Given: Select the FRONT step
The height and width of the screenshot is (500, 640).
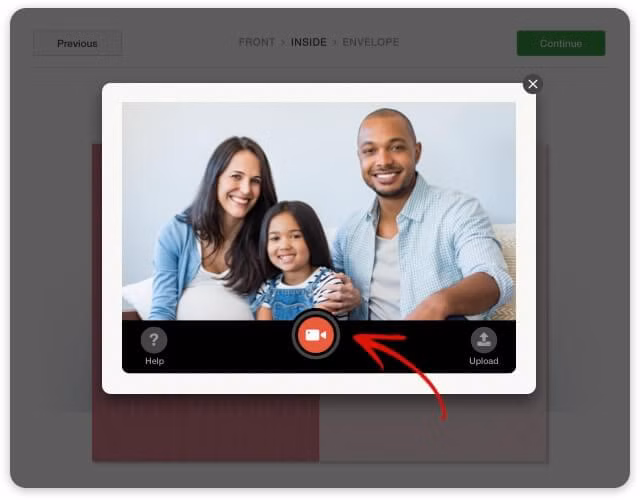Looking at the screenshot, I should (257, 42).
